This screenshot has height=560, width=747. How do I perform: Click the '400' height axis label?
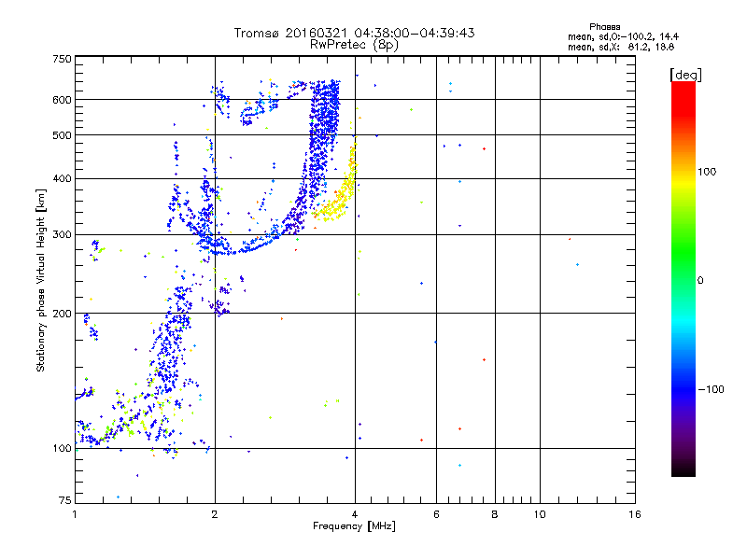coord(62,179)
